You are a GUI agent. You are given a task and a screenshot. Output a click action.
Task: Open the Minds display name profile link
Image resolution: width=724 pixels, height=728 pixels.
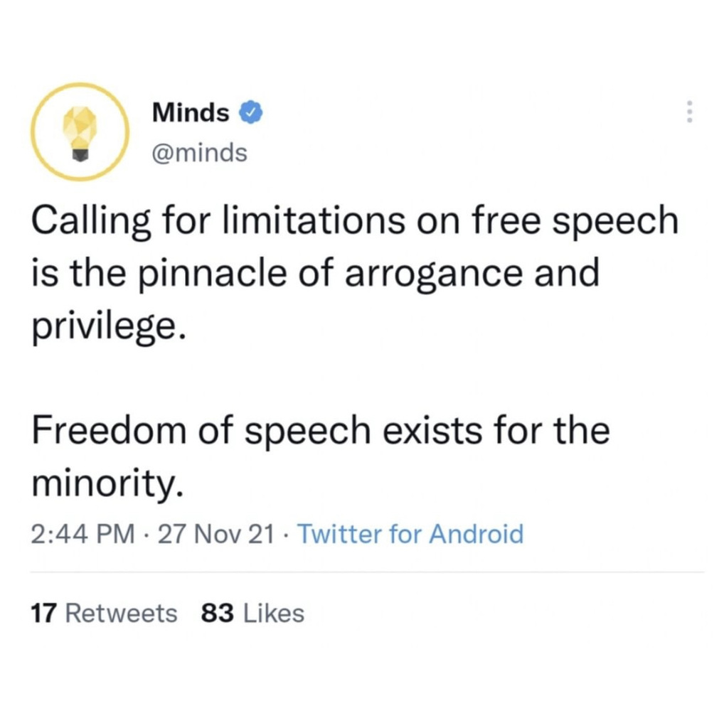(191, 112)
